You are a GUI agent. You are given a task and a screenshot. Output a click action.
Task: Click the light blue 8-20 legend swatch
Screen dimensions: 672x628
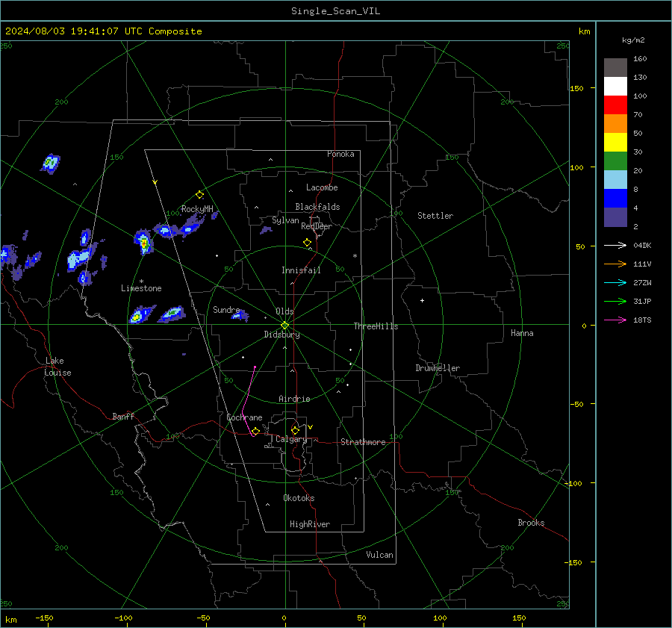click(615, 180)
